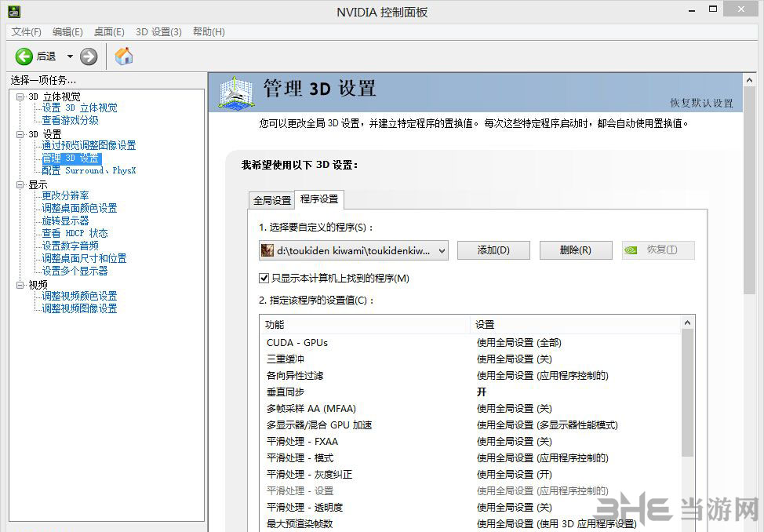
Task: Click the 恢复默认设置 link
Action: pyautogui.click(x=701, y=103)
